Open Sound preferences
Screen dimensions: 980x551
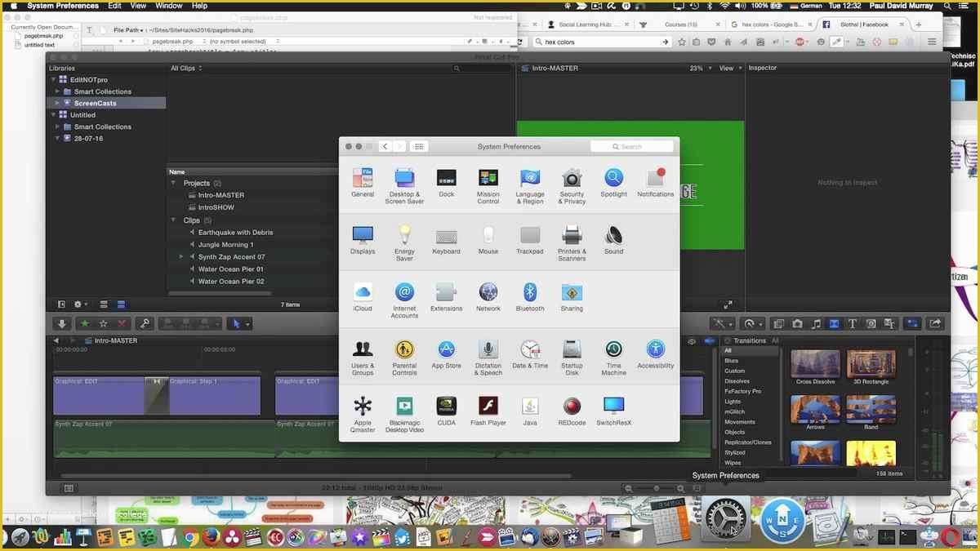pos(613,241)
